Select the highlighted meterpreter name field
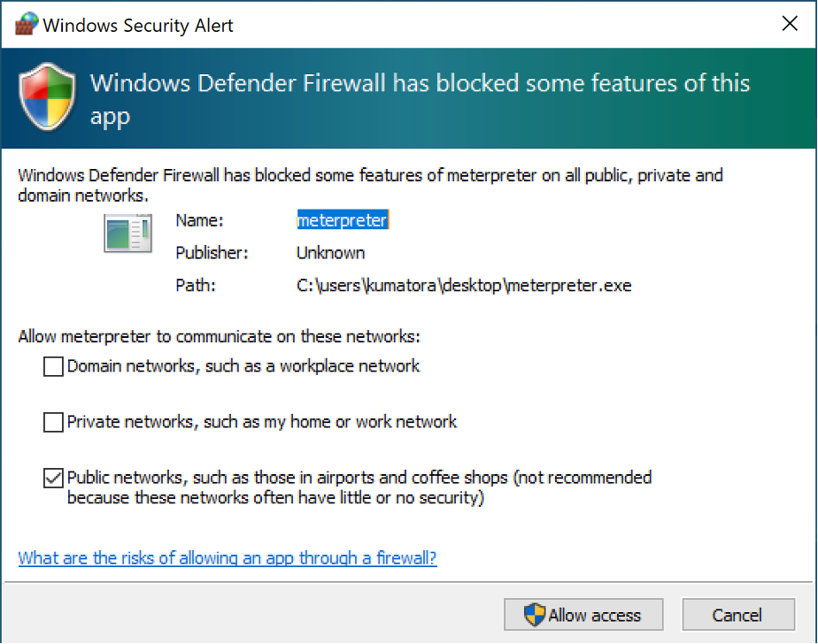818x644 pixels. click(343, 220)
